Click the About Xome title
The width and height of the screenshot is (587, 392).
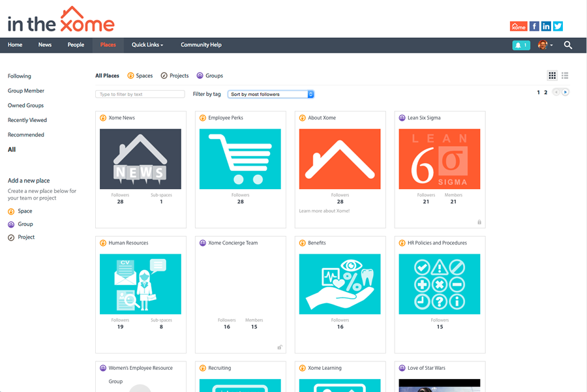click(x=322, y=118)
